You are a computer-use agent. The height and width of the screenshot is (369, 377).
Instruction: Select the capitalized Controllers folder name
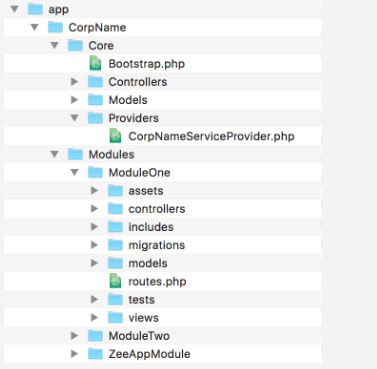[138, 82]
